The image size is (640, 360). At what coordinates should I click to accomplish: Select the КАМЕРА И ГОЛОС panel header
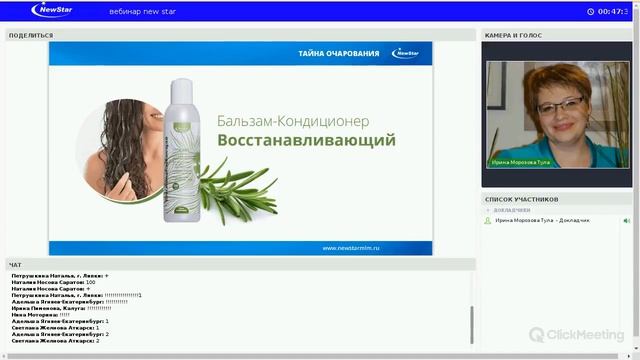(x=557, y=35)
